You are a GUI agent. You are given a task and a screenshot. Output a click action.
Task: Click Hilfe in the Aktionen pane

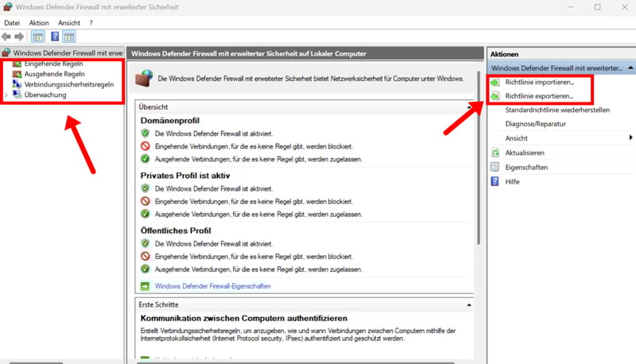pos(512,182)
